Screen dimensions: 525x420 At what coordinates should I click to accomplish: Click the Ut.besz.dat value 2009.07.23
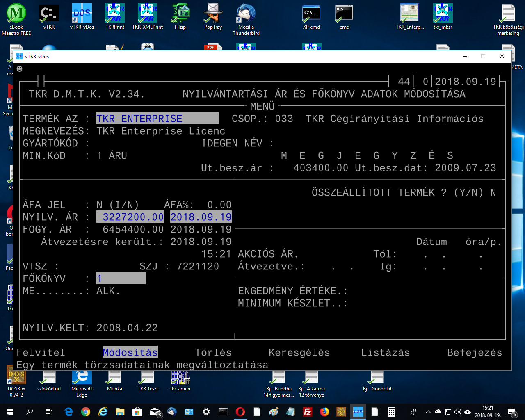466,168
